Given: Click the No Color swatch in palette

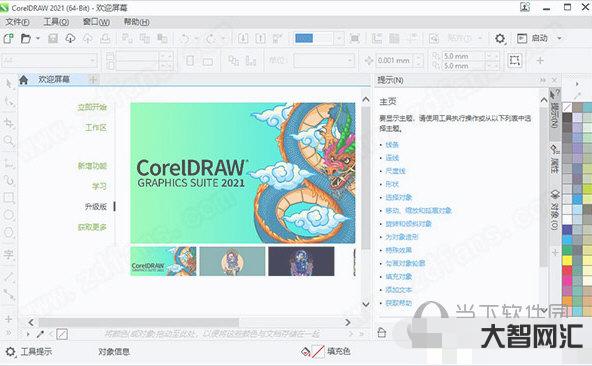Looking at the screenshot, I should click(567, 107).
